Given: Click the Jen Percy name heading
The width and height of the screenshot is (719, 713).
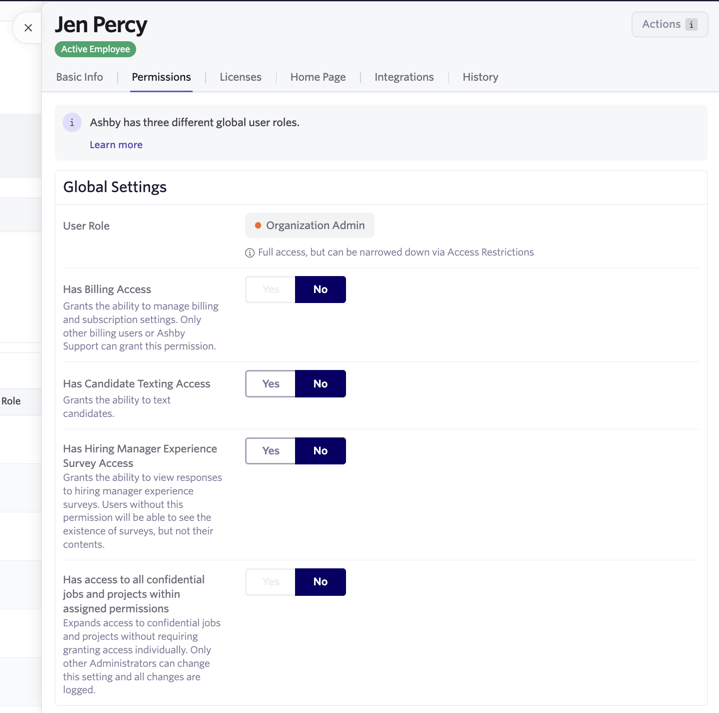Looking at the screenshot, I should click(101, 25).
